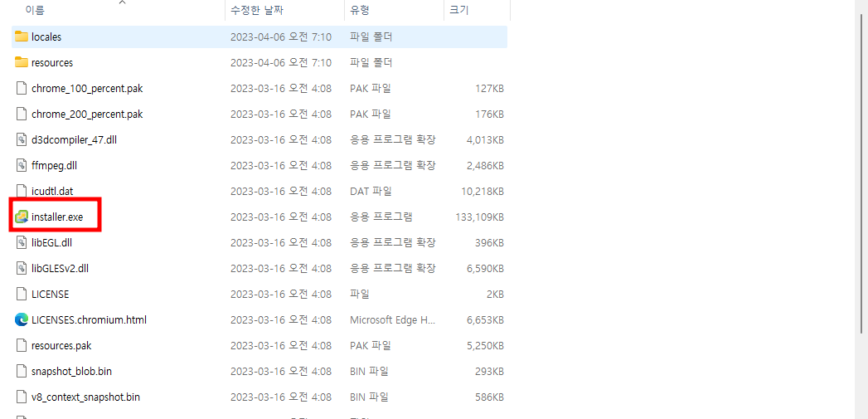Screen dimensions: 868x419
Task: Click the libEGL.dll file icon
Action: [22, 243]
